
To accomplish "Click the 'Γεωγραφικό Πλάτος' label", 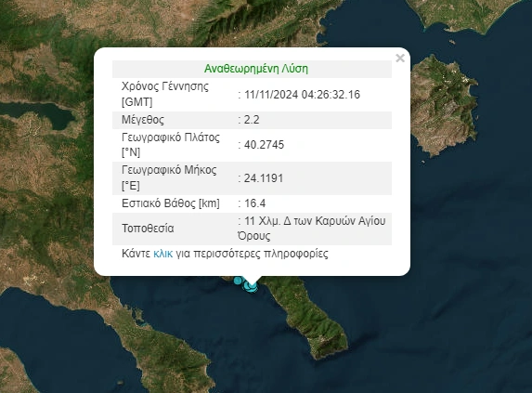I will pos(171,138).
